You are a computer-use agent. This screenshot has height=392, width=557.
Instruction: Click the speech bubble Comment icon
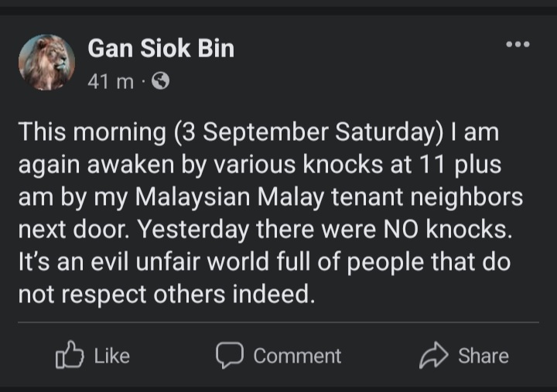[x=229, y=356]
